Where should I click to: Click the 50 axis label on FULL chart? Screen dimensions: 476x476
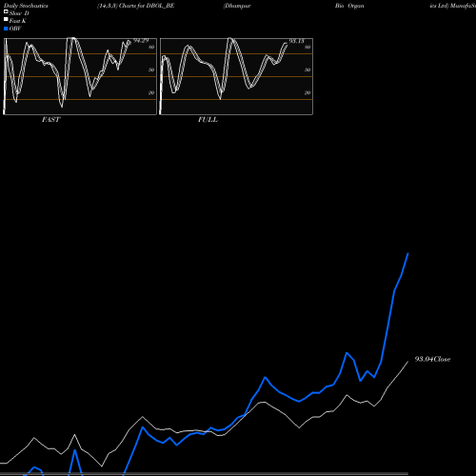[307, 70]
